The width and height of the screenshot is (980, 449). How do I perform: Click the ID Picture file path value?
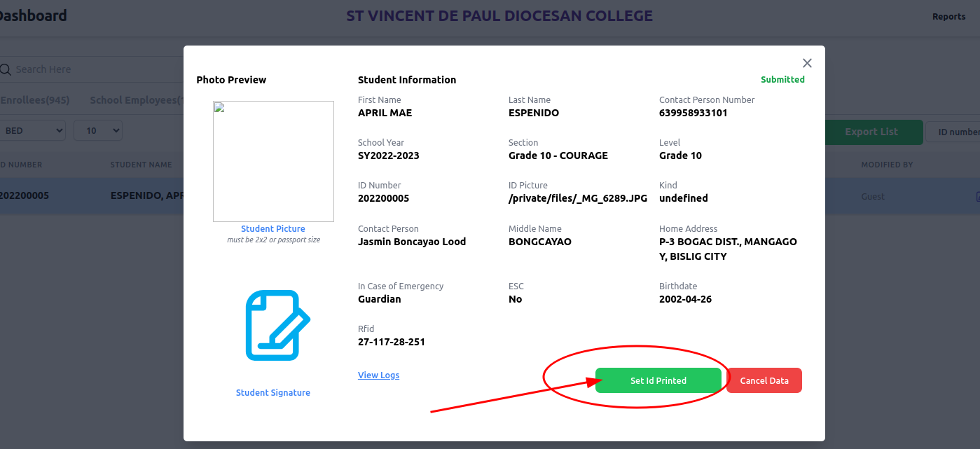(578, 198)
